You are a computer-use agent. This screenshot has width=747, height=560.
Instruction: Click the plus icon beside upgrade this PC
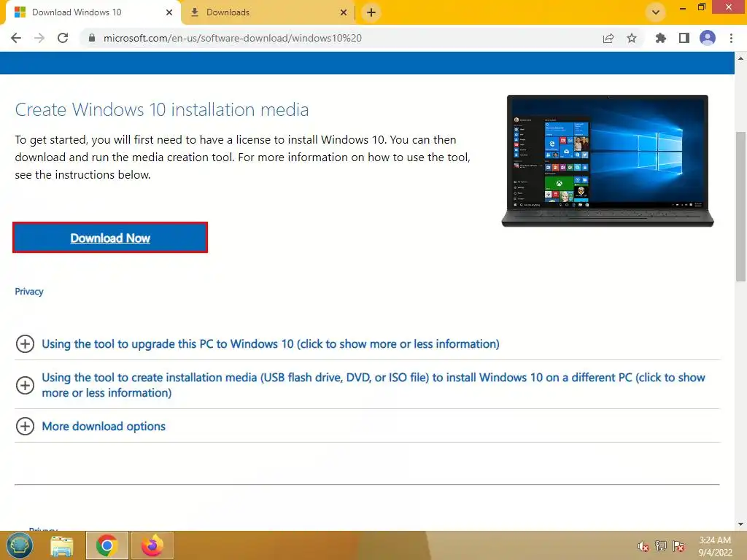point(25,344)
